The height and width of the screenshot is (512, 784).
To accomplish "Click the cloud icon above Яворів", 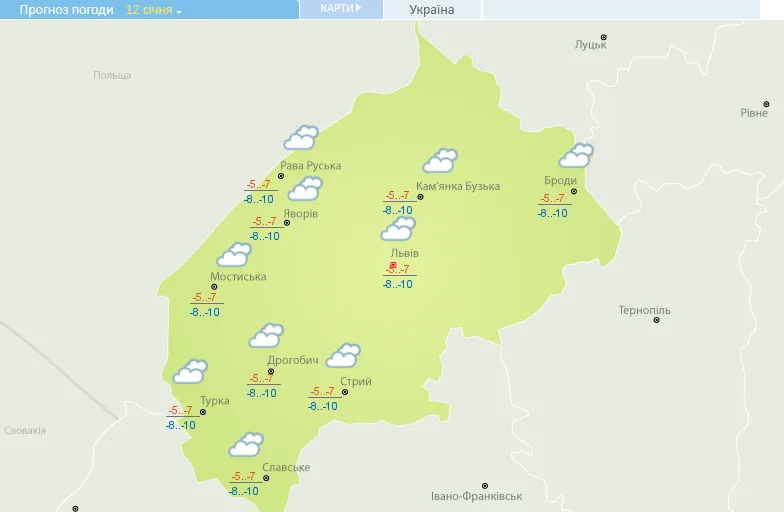I will pyautogui.click(x=305, y=187).
